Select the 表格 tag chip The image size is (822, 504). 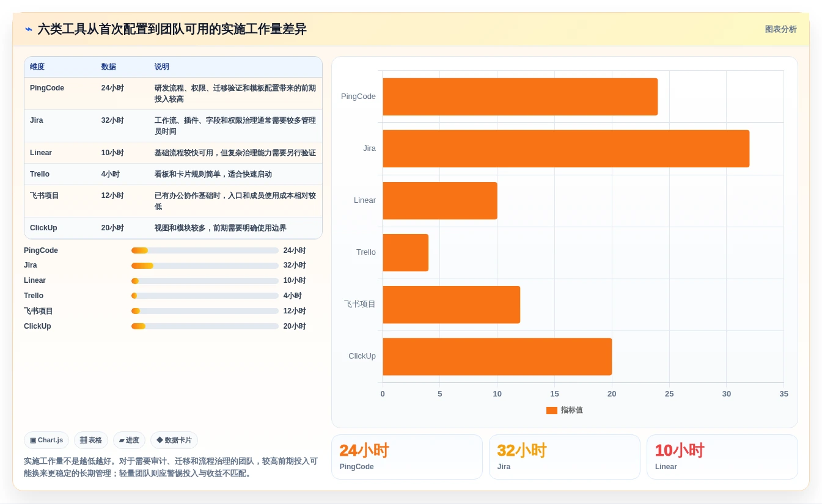91,440
